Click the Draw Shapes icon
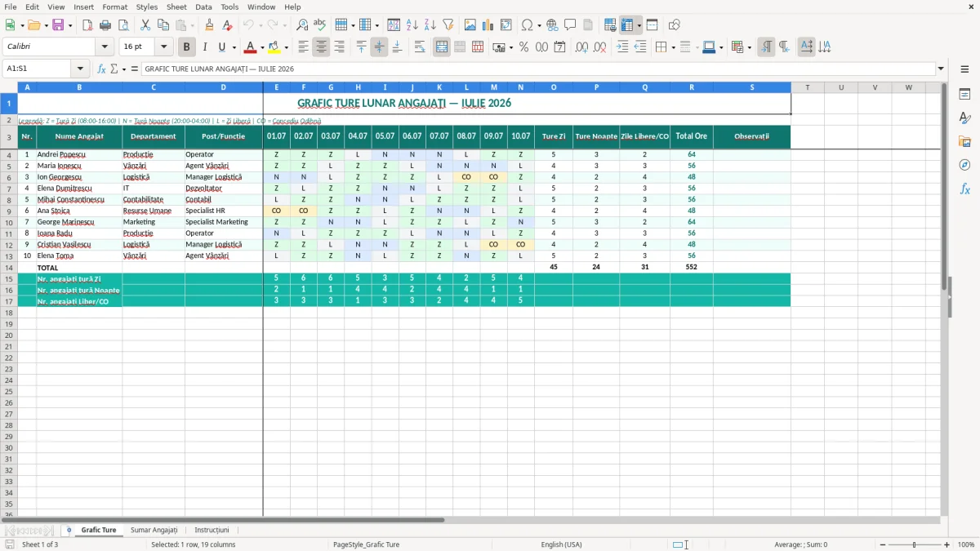This screenshot has height=551, width=980. point(674,25)
